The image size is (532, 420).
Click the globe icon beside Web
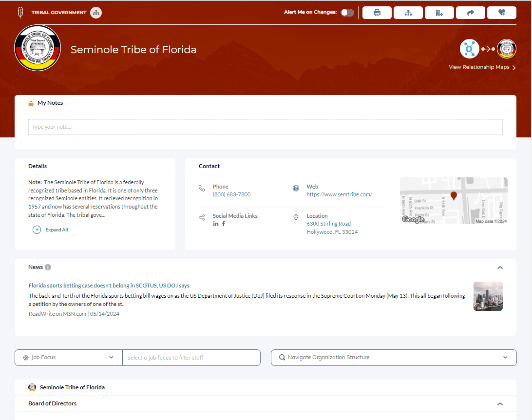[x=296, y=188]
